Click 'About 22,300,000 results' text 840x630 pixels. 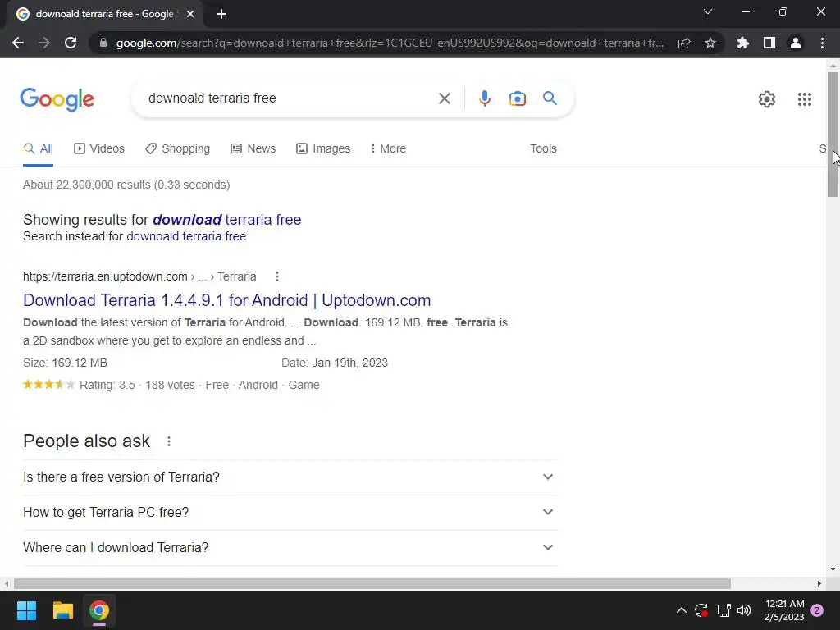click(x=126, y=185)
